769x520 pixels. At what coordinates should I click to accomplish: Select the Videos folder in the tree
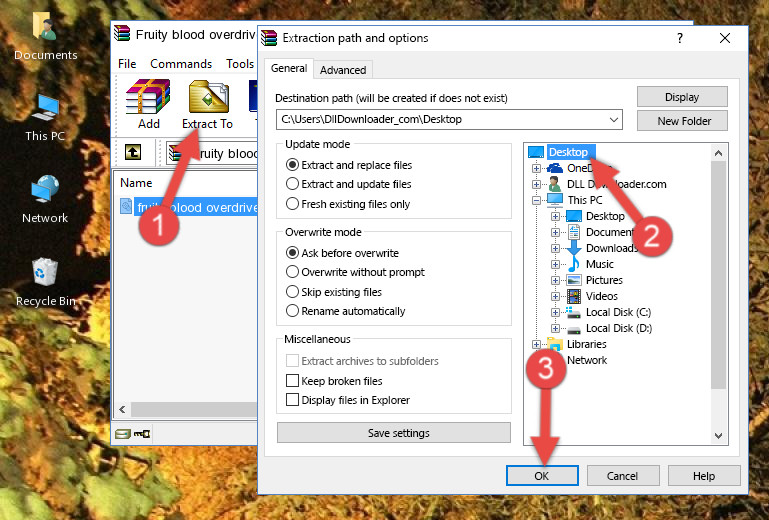601,296
